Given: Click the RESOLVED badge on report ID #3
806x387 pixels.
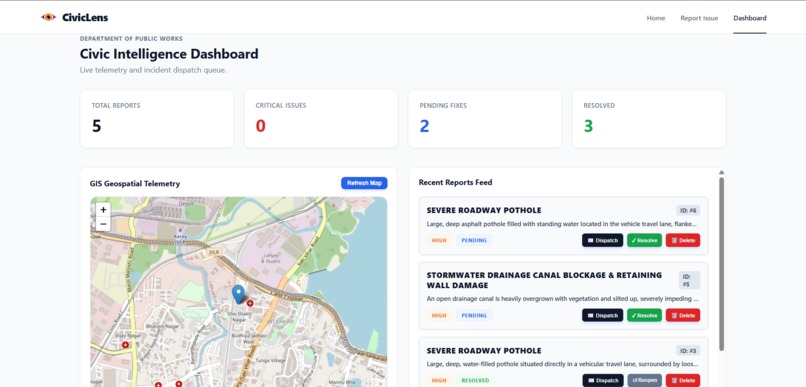Looking at the screenshot, I should [x=475, y=380].
